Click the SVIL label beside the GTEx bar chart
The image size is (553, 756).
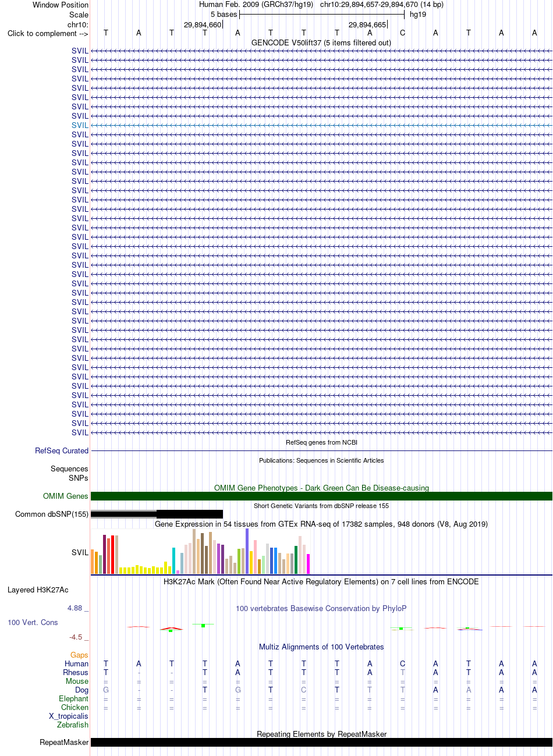tap(80, 552)
